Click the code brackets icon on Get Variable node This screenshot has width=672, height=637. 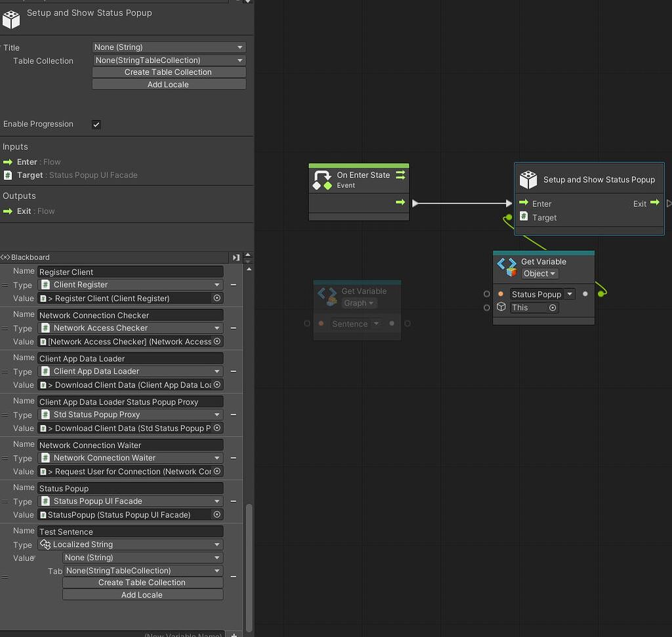pos(505,261)
